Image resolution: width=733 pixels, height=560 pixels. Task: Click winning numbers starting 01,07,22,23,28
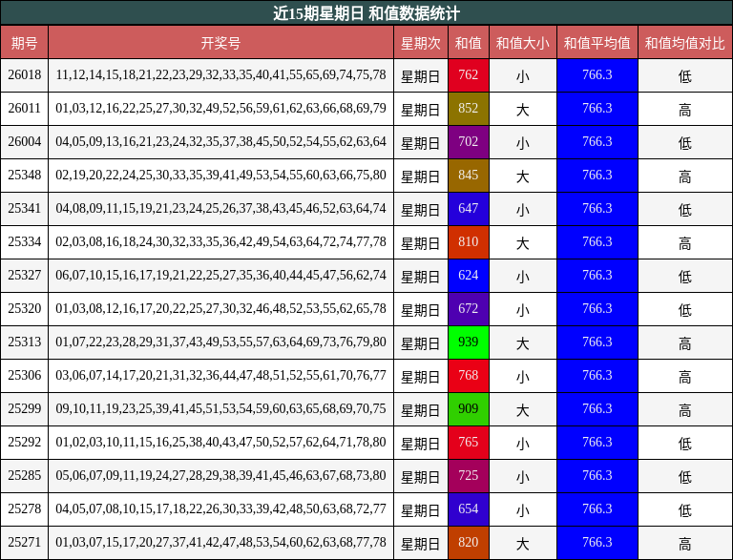click(220, 342)
